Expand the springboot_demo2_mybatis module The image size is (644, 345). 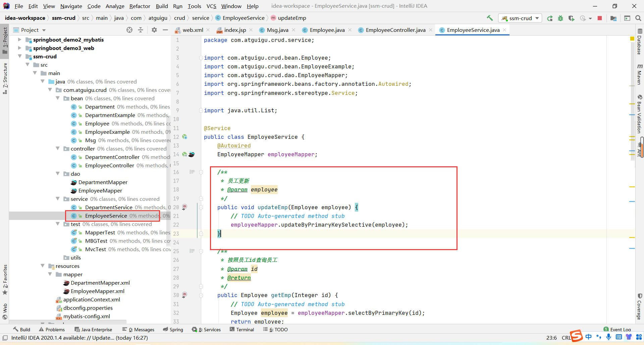click(20, 40)
